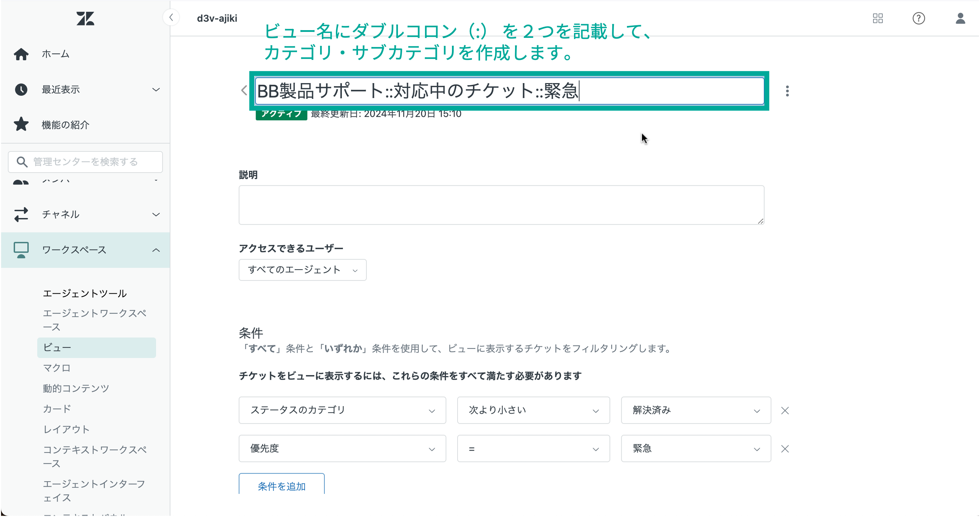Select エージェントワークスペース in sidebar

pos(94,320)
